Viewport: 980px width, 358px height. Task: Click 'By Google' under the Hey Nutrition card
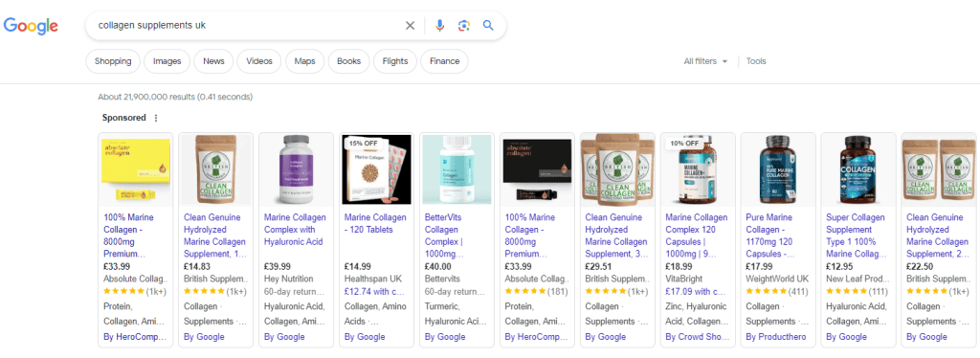pos(284,337)
